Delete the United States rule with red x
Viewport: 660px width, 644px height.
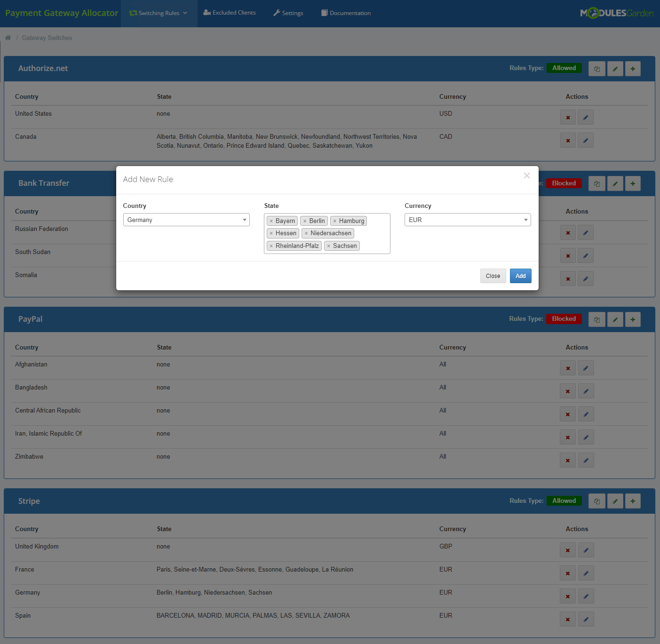(x=567, y=117)
